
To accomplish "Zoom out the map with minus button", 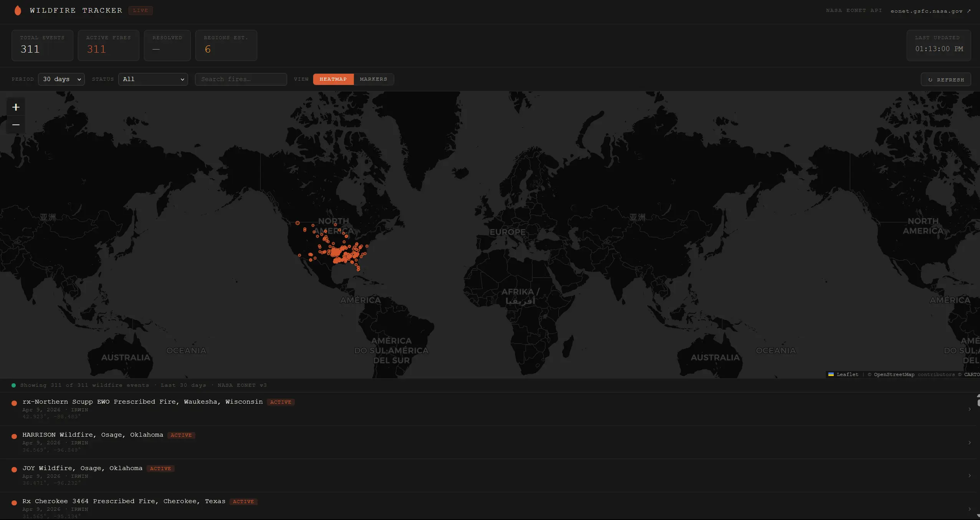I will coord(16,125).
